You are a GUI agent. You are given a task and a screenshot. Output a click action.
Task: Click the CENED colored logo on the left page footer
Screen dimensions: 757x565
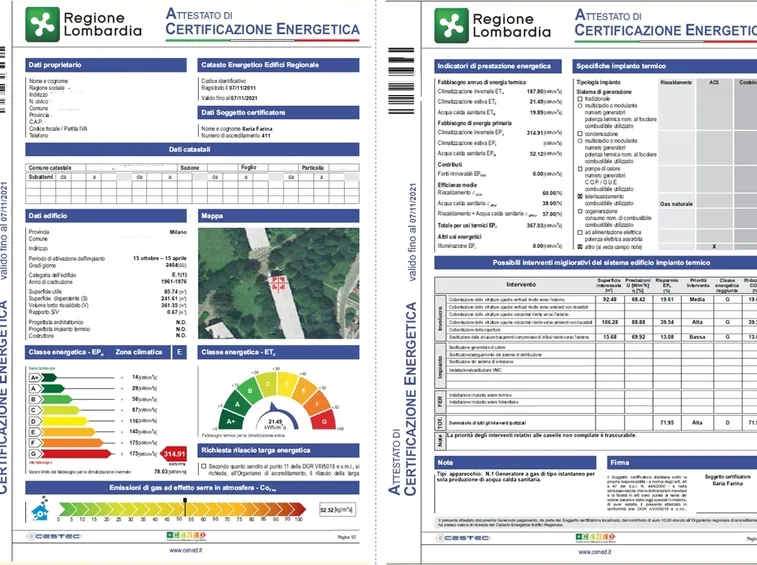[186, 536]
